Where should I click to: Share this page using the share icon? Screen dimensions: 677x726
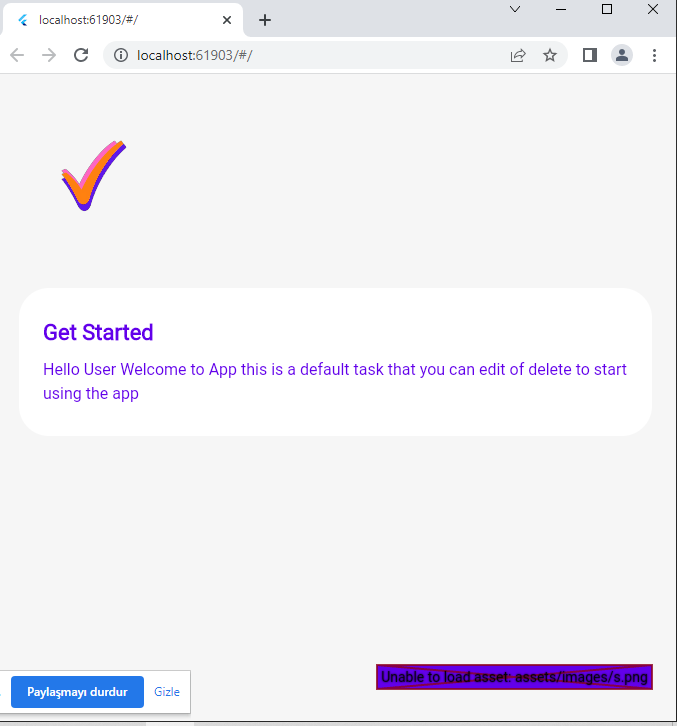coord(518,55)
